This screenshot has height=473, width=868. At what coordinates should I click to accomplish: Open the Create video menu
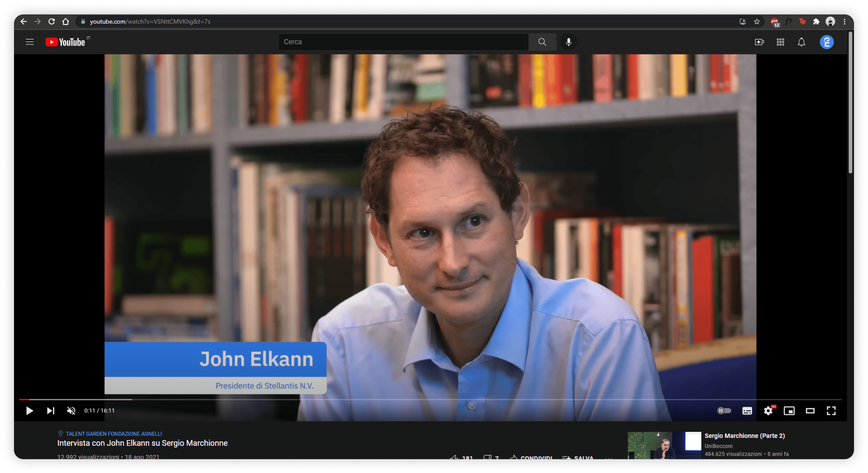point(759,42)
